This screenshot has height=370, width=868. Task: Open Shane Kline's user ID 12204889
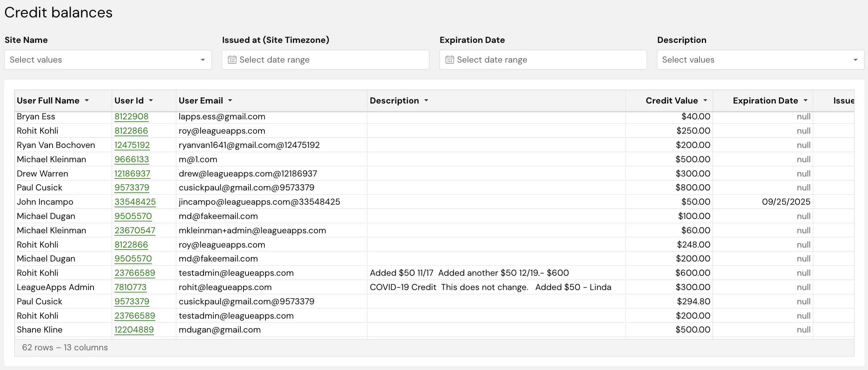coord(134,330)
